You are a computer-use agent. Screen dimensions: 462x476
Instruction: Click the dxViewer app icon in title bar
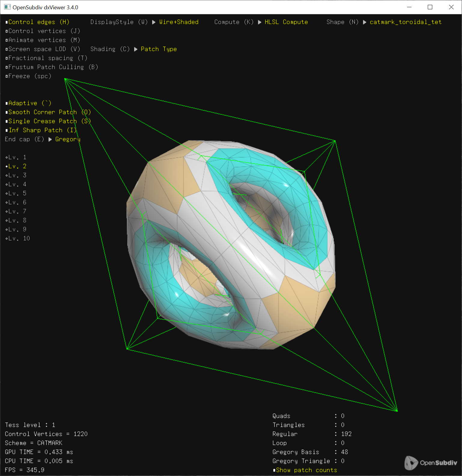[7, 7]
